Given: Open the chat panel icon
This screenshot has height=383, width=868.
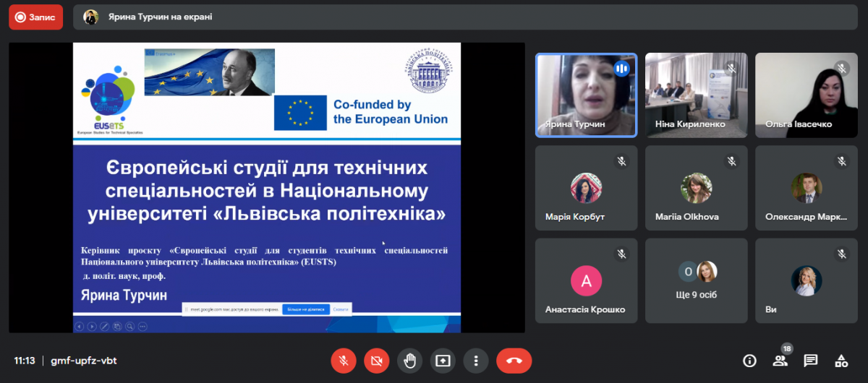Looking at the screenshot, I should click(x=811, y=361).
